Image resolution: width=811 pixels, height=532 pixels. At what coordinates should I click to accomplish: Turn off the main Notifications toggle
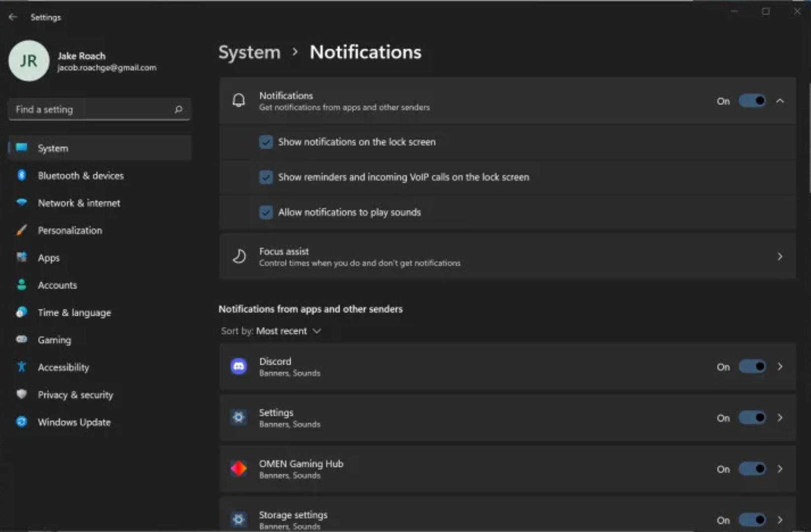point(752,101)
